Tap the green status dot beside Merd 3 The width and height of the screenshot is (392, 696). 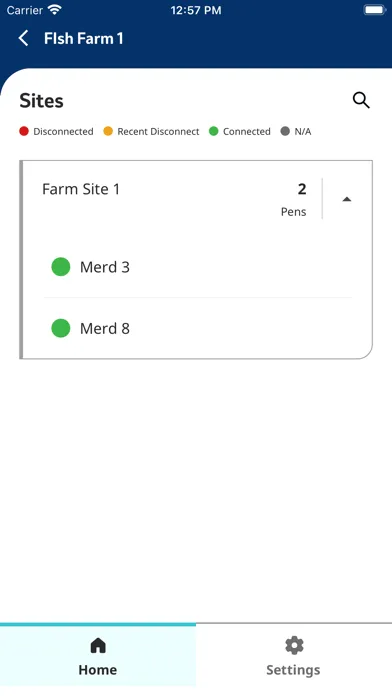(61, 267)
